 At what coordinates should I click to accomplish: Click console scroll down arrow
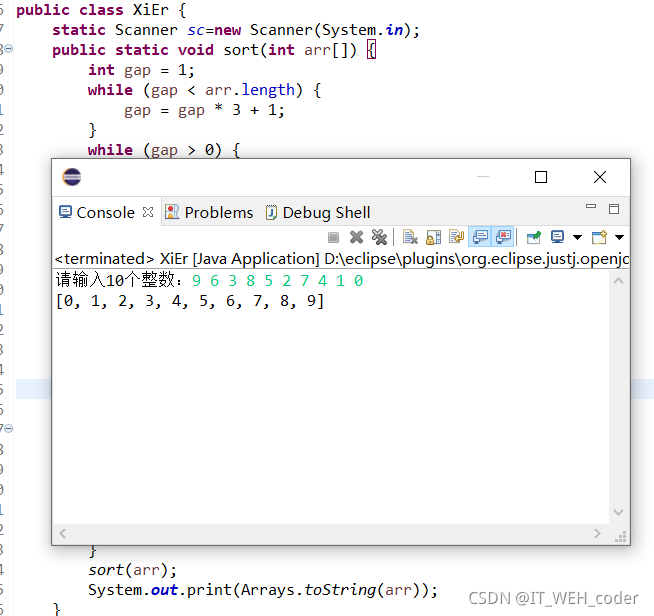pos(619,512)
